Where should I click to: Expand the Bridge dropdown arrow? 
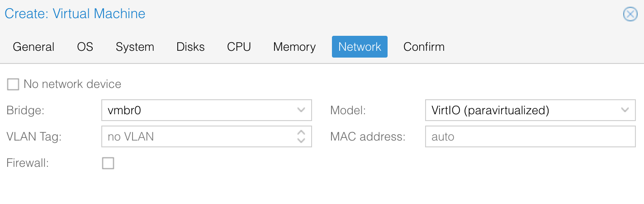point(301,110)
